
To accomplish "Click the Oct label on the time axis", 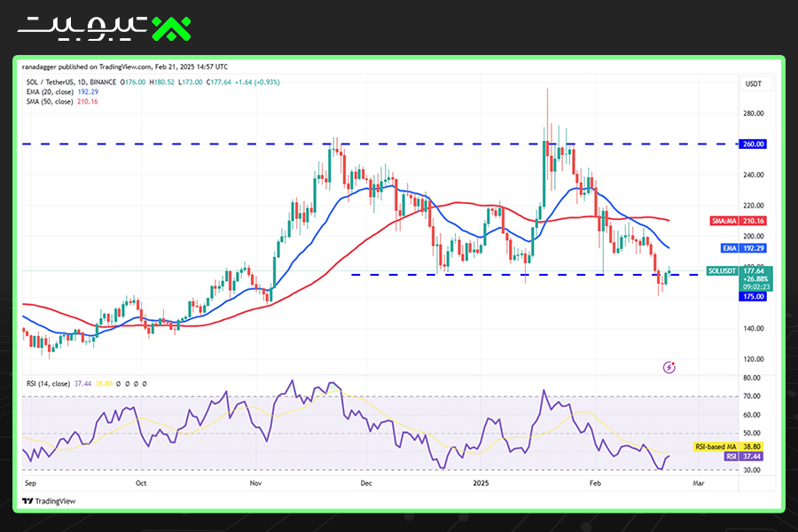I will click(141, 482).
